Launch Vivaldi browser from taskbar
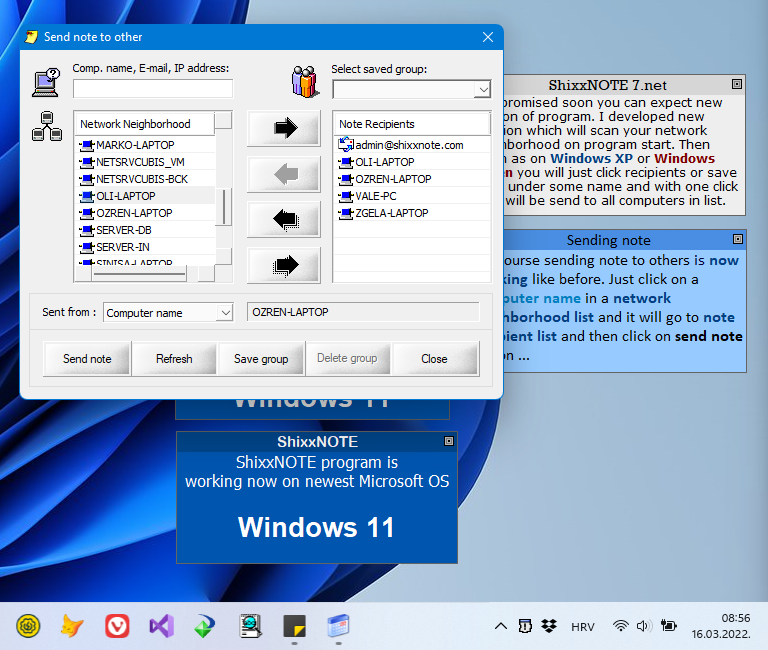The width and height of the screenshot is (768, 650). point(117,626)
